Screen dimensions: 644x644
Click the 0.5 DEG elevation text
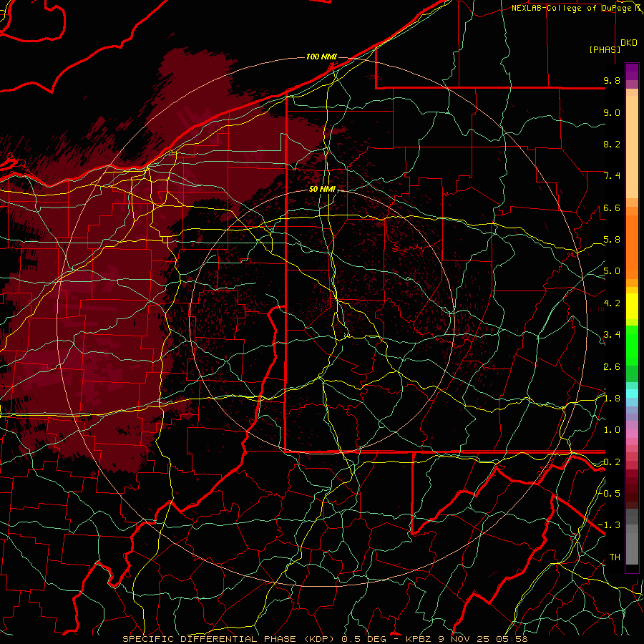[364, 639]
